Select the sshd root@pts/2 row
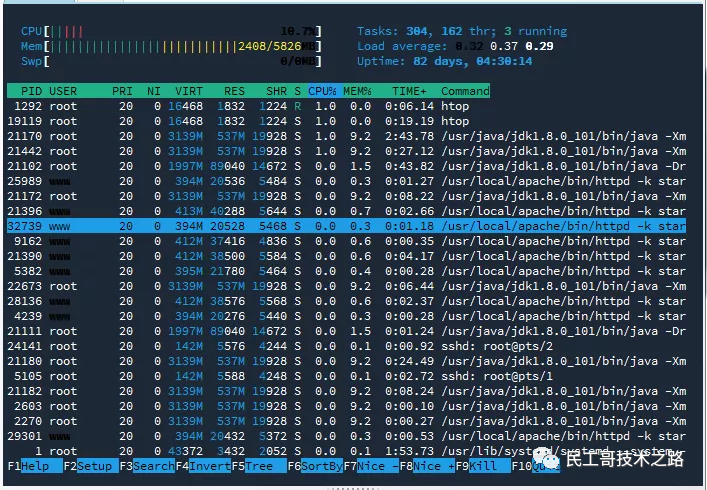The height and width of the screenshot is (490, 707). [x=346, y=346]
